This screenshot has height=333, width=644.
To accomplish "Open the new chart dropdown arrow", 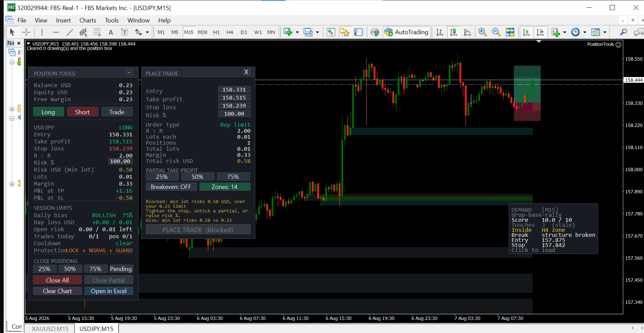I will tap(297, 32).
